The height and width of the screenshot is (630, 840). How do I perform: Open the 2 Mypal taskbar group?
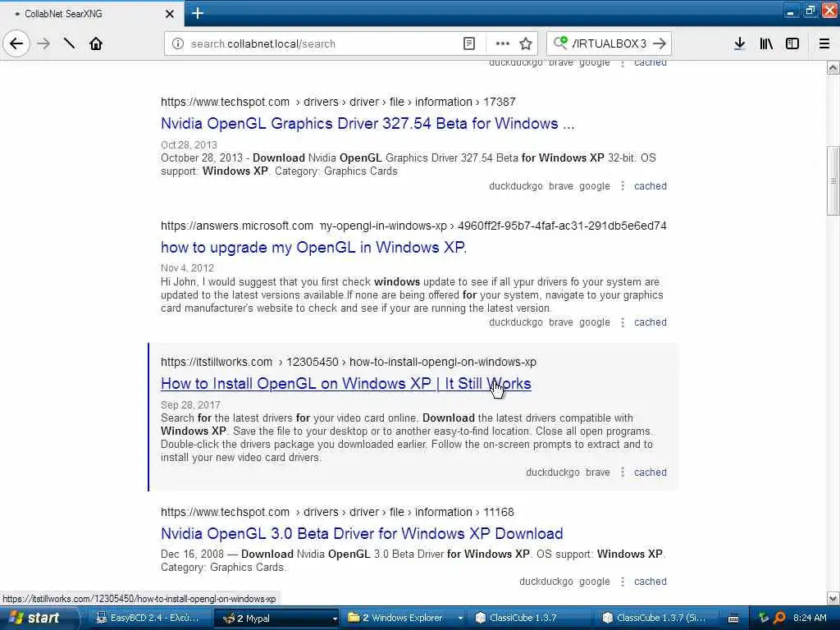coord(277,618)
